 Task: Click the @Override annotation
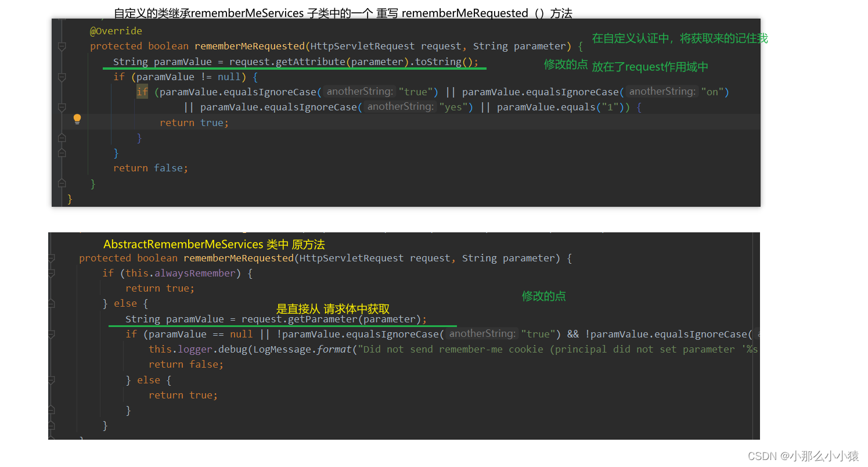point(116,31)
